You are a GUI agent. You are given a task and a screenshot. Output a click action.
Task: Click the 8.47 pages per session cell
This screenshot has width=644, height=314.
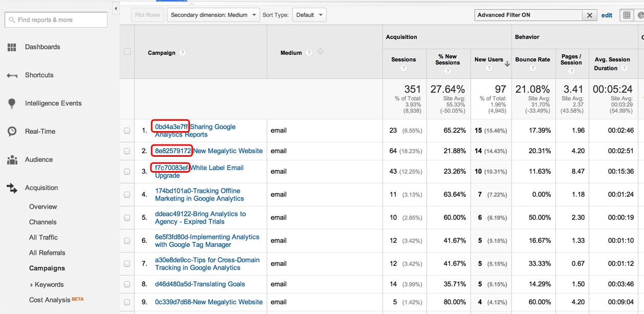click(578, 172)
